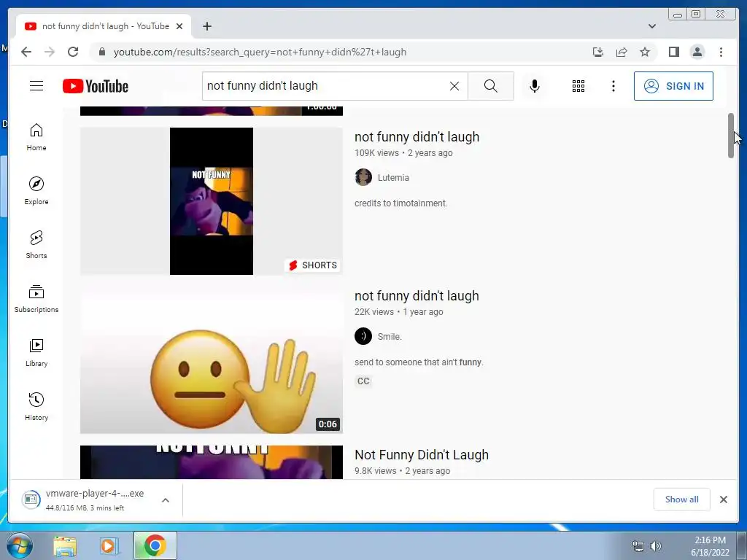
Task: Open Explore in the sidebar
Action: [36, 191]
